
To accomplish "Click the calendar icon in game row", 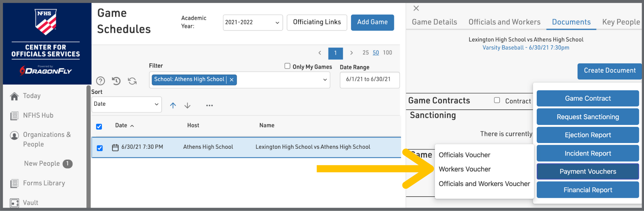I will pos(115,147).
